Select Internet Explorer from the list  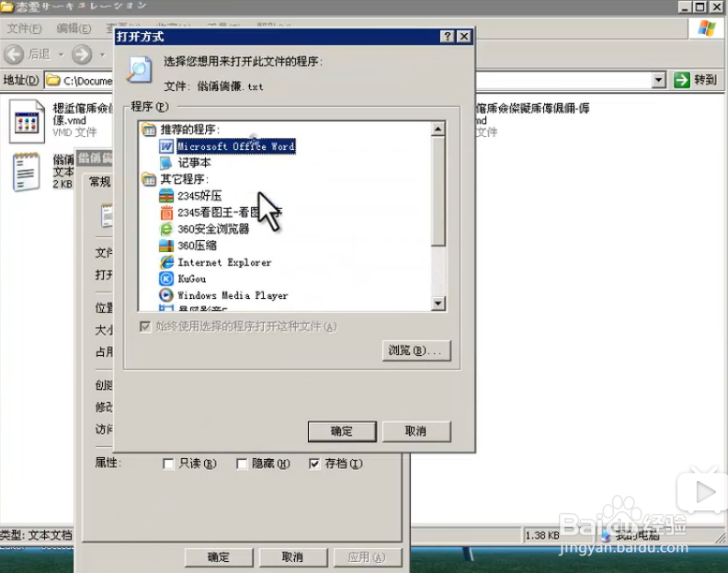pos(224,262)
